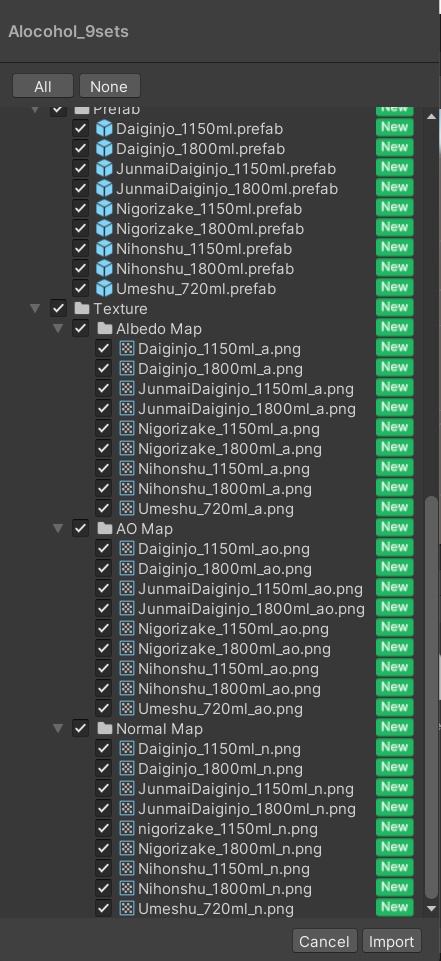Viewport: 441px width, 961px height.
Task: Uncheck the Normal Map folder checkbox
Action: click(80, 728)
